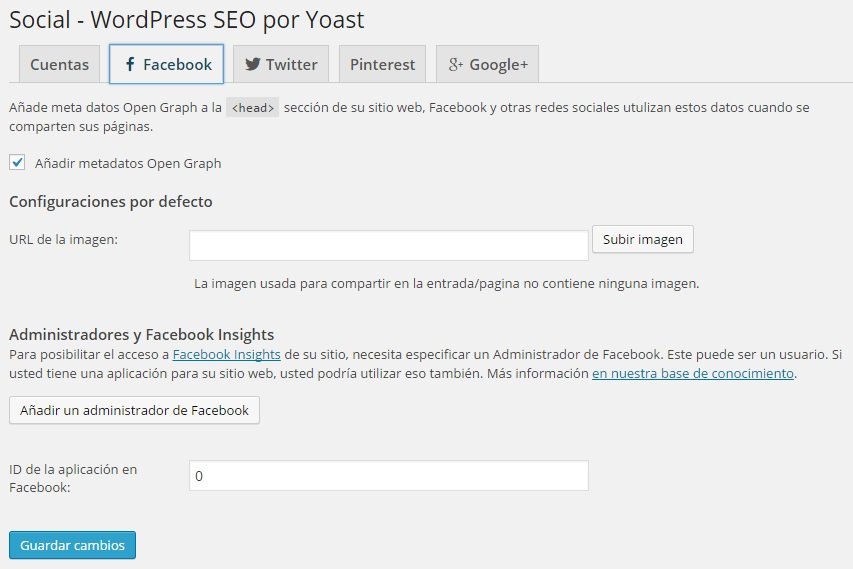
Task: Open en nuestra base de conocimiento link
Action: coord(693,374)
